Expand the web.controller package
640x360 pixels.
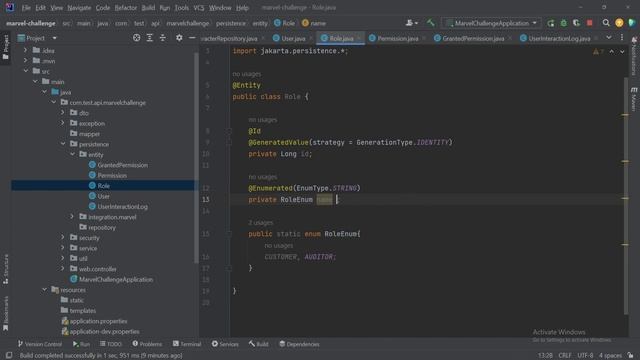tap(63, 269)
